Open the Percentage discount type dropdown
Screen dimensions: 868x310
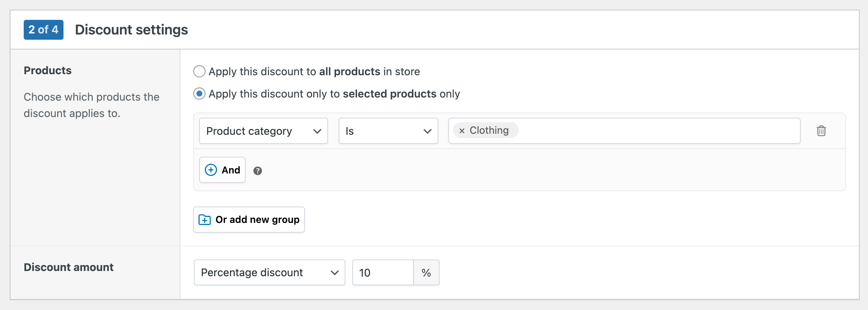269,272
